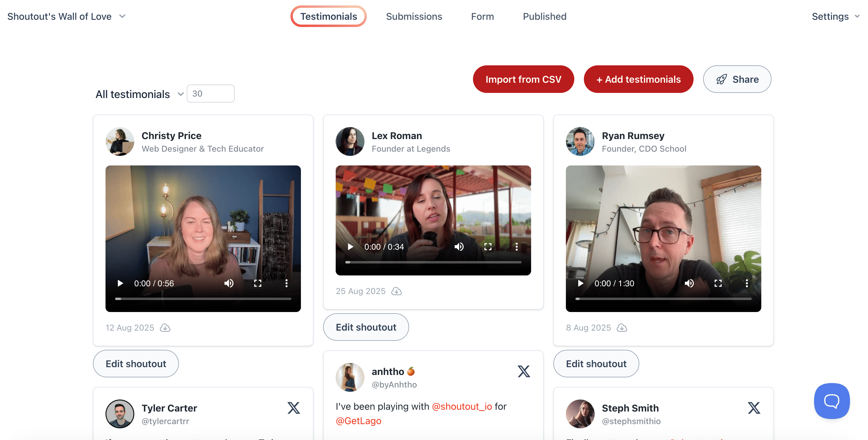The width and height of the screenshot is (868, 440).
Task: Click Import from CSV
Action: pyautogui.click(x=523, y=79)
